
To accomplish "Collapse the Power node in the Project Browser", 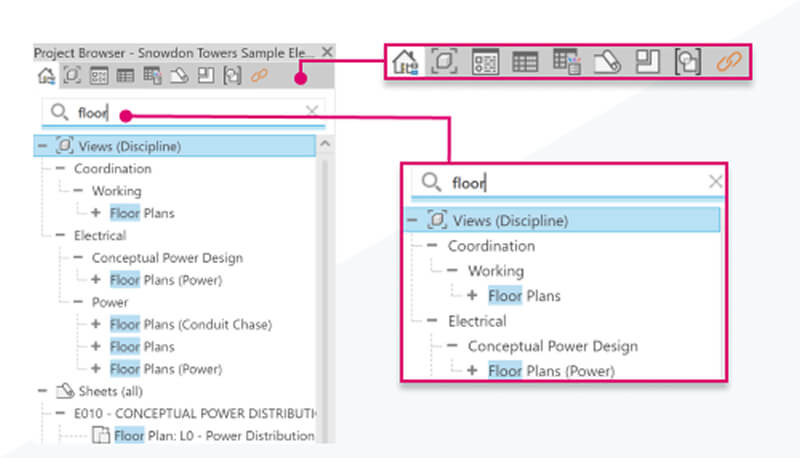I will click(x=78, y=301).
